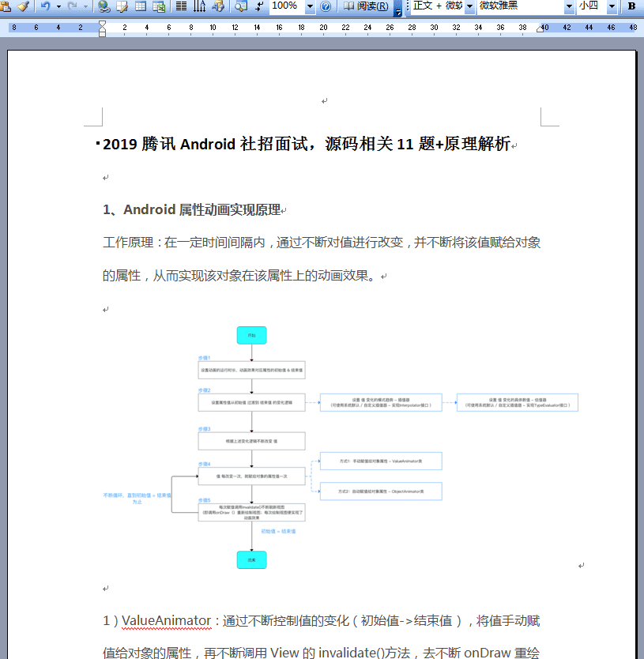Image resolution: width=644 pixels, height=659 pixels.
Task: Select the Format Painter tool
Action: tap(23, 7)
